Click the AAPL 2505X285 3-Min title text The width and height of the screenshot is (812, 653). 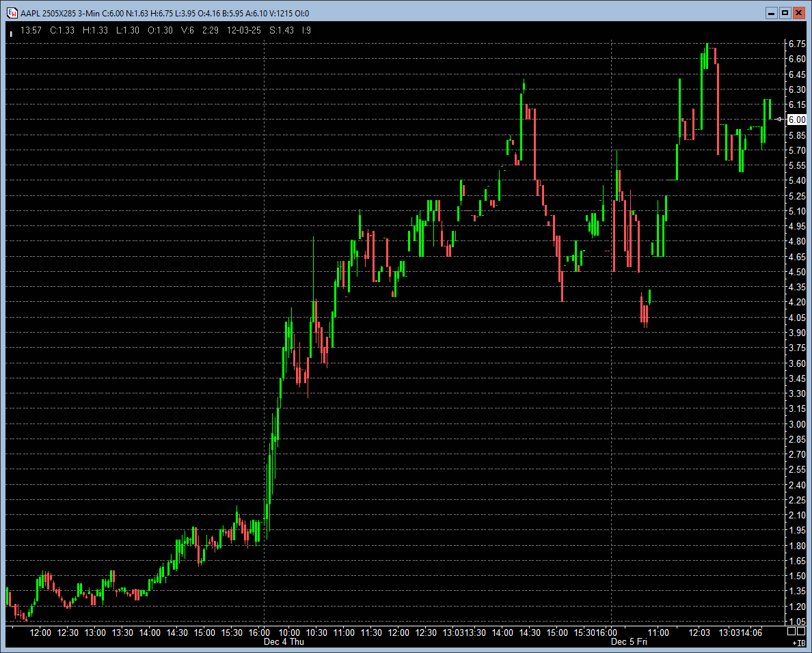click(x=60, y=13)
